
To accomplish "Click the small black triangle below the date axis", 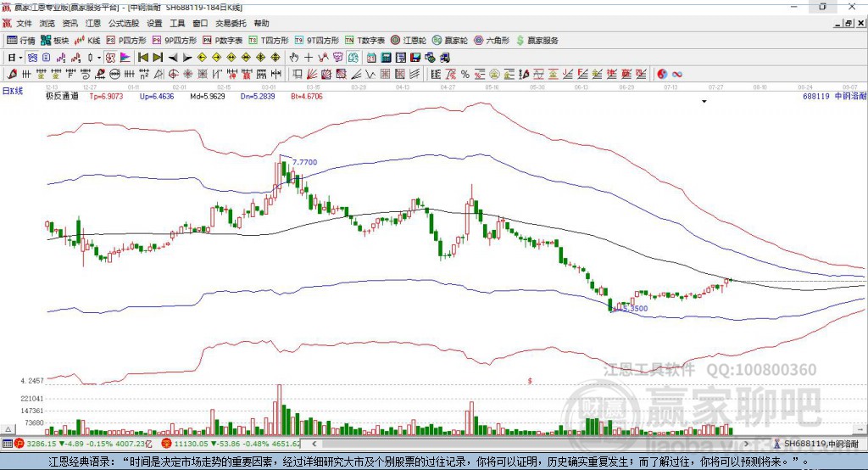I will click(704, 102).
